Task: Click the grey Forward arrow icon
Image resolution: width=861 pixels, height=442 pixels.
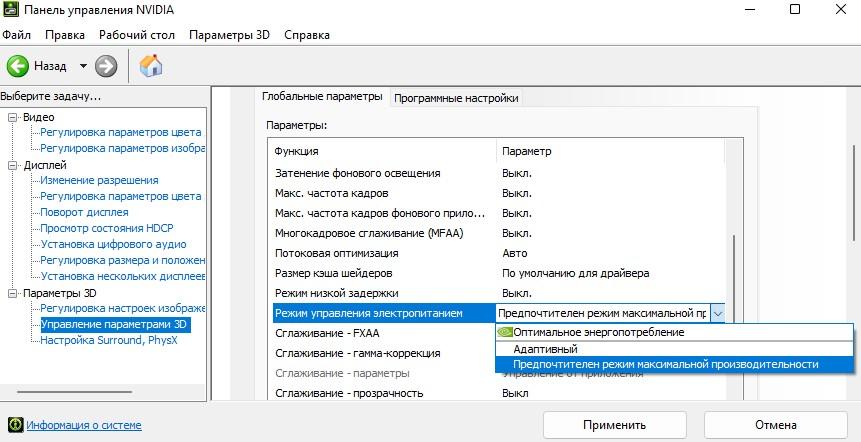Action: coord(106,66)
